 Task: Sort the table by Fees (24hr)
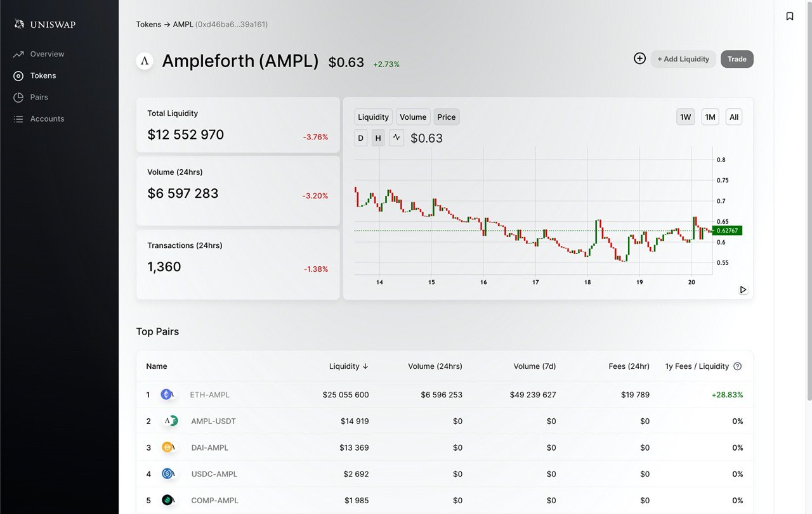coord(629,366)
